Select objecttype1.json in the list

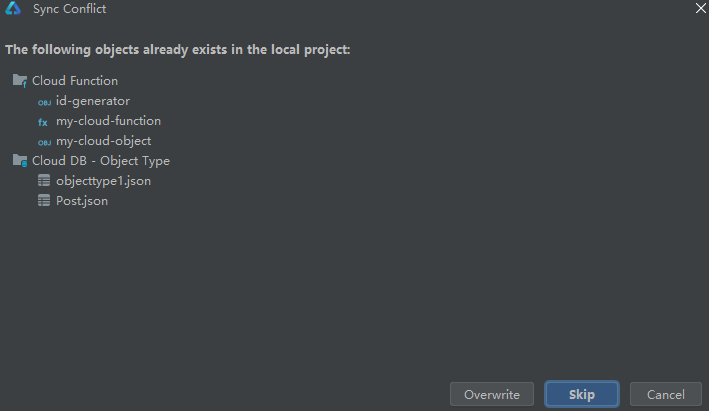[x=103, y=181]
